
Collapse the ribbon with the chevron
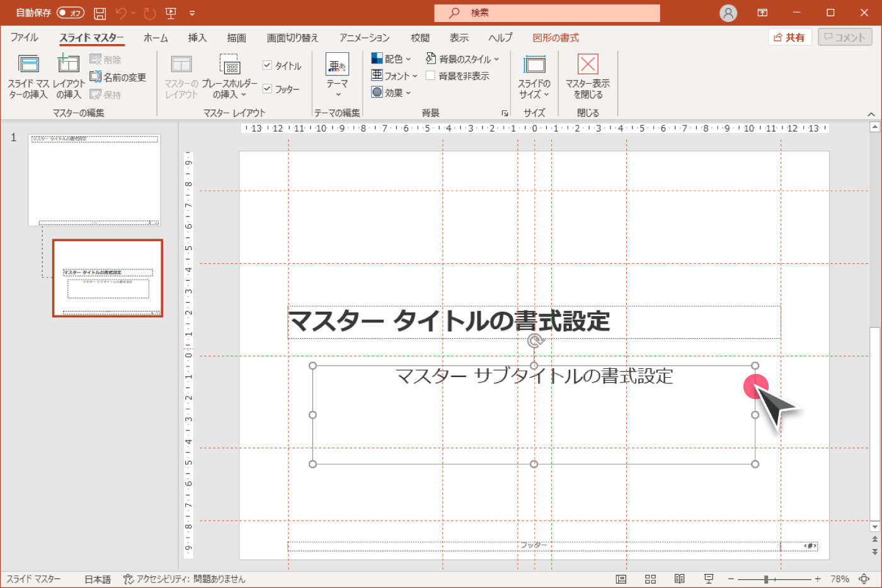coord(871,114)
